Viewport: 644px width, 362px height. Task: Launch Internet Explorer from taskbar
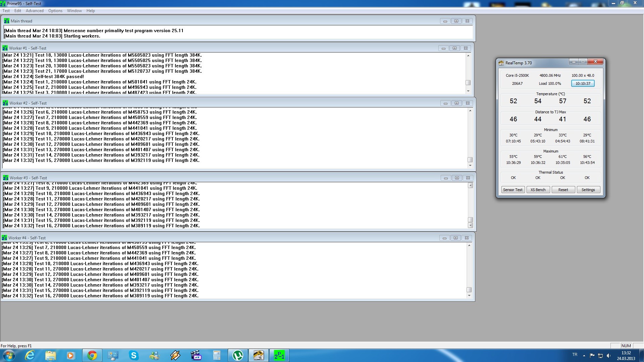pyautogui.click(x=30, y=355)
